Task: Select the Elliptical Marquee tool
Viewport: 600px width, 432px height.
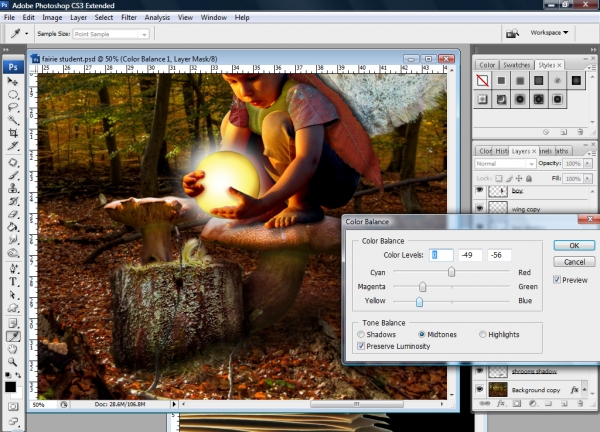Action: [x=13, y=95]
